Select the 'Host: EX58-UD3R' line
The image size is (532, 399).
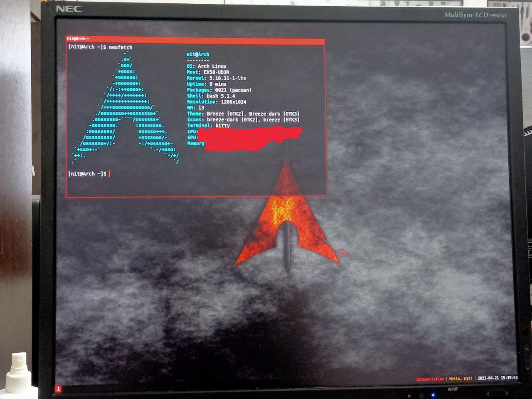[x=208, y=72]
